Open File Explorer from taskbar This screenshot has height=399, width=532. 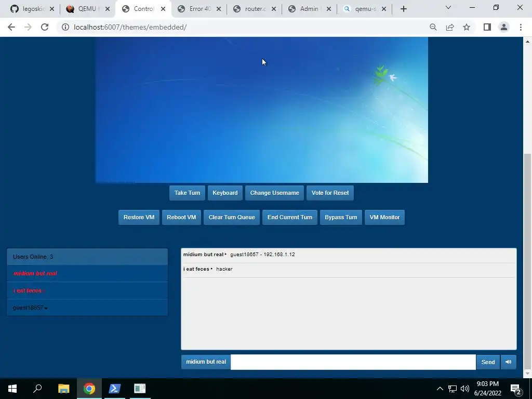pos(63,389)
